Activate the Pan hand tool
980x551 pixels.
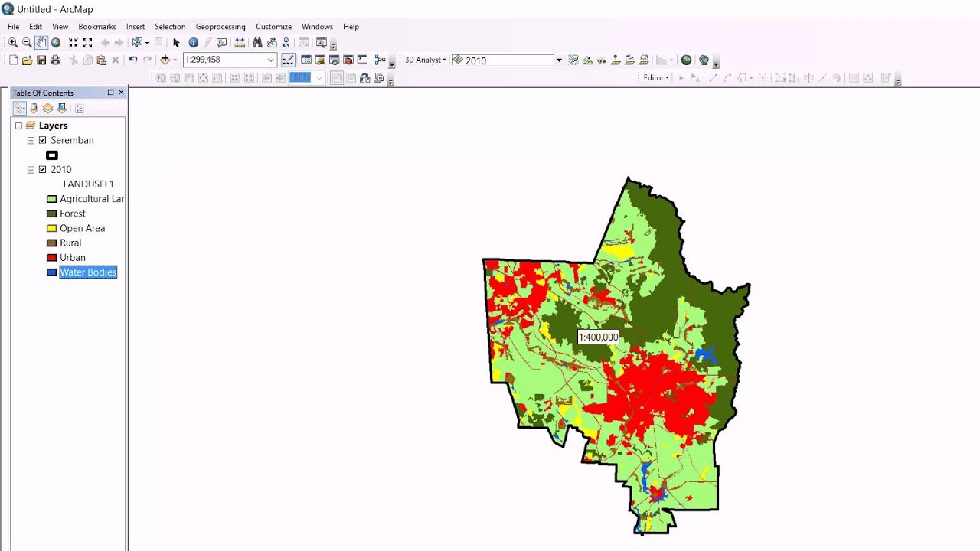pos(41,43)
